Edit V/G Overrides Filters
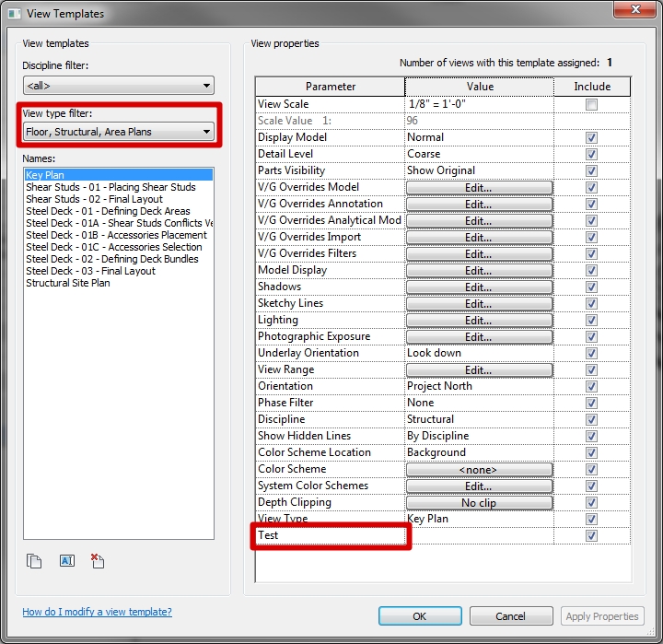The image size is (663, 644). tap(479, 254)
